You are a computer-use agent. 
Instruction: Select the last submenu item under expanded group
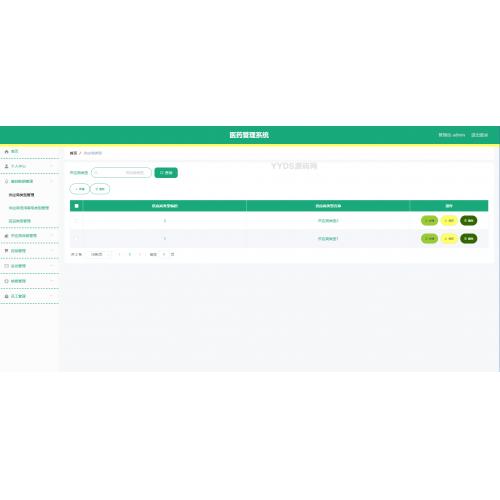pyautogui.click(x=20, y=221)
